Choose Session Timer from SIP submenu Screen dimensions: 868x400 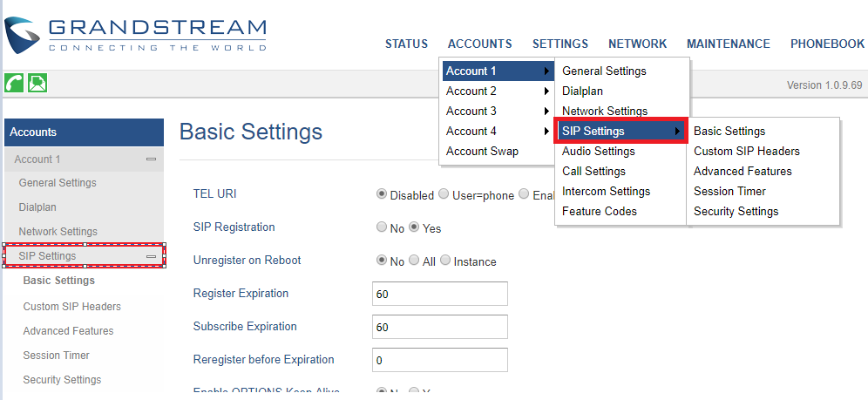tap(729, 192)
